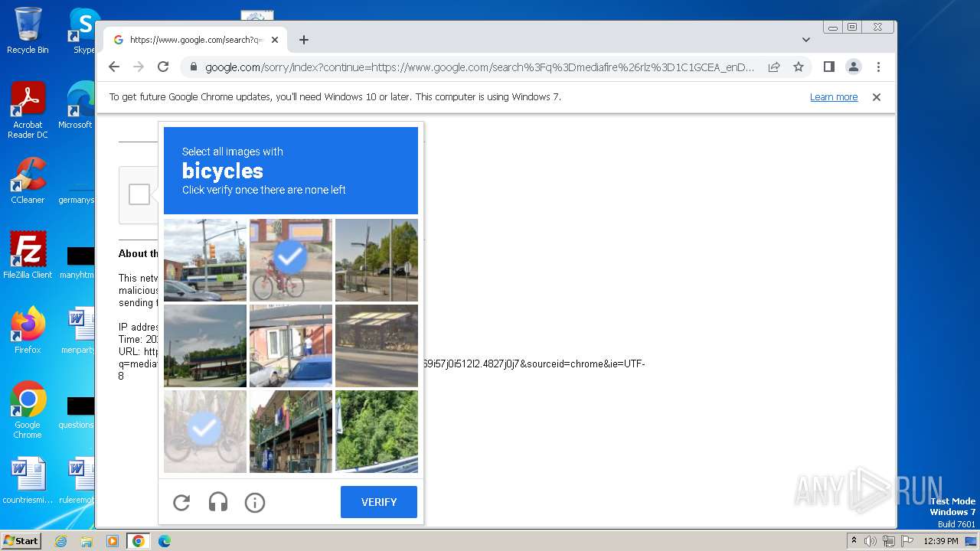
Task: Open Action Center flag icon
Action: pos(906,541)
